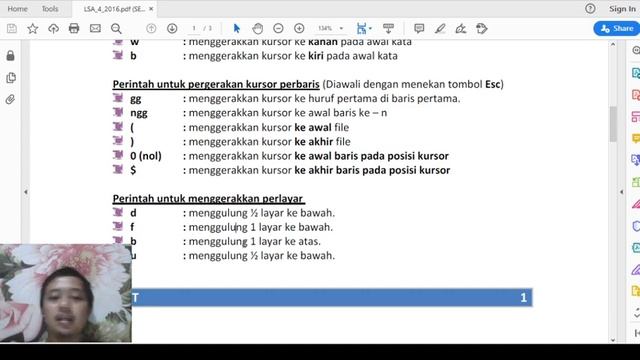The width and height of the screenshot is (640, 360).
Task: Click the "gg" command text
Action: (x=136, y=99)
